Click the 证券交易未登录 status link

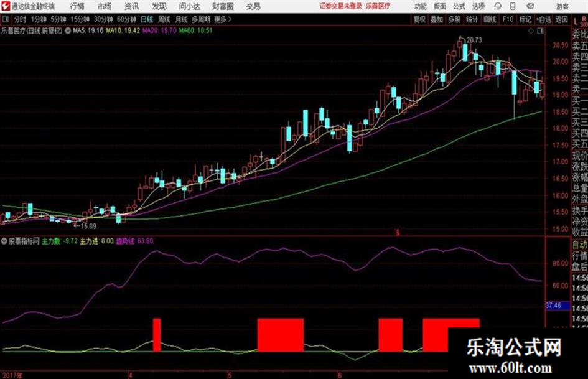pos(341,6)
